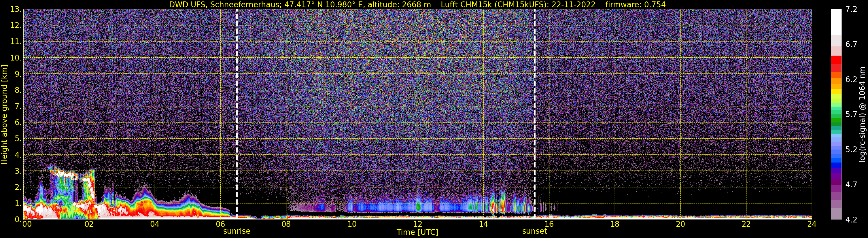The image size is (868, 238).
Task: Click the '4.7' colorbar tick value
Action: coord(851,184)
